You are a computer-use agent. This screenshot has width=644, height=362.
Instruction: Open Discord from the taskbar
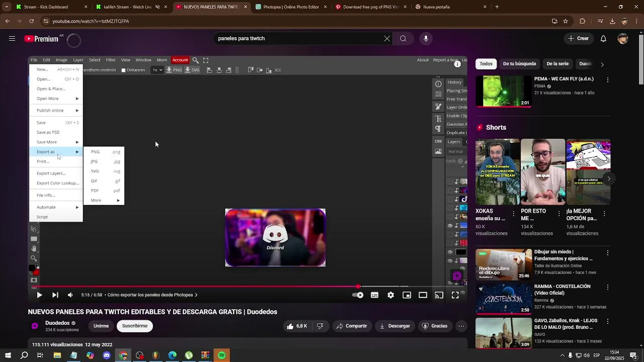click(107, 355)
